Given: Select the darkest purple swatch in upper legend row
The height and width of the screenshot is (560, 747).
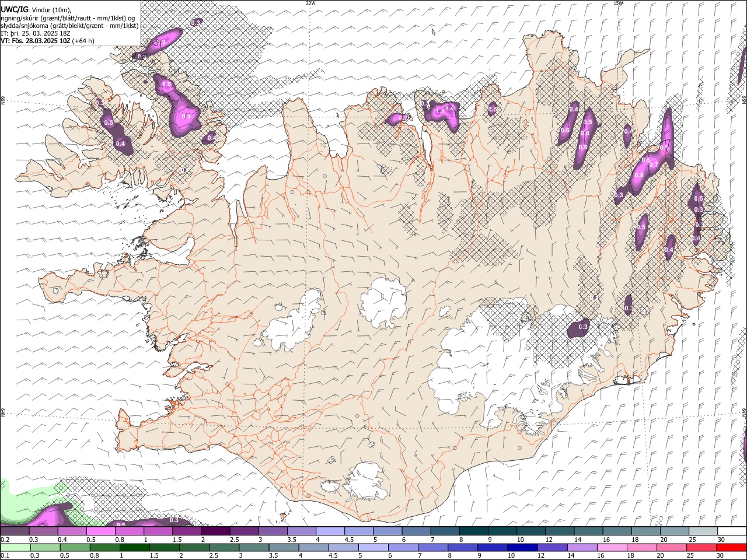Looking at the screenshot, I should tap(215, 531).
